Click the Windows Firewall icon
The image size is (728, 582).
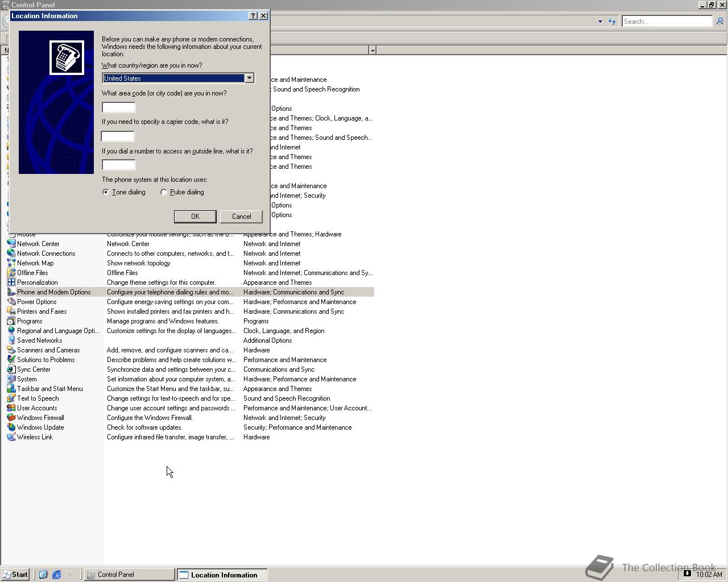11,418
